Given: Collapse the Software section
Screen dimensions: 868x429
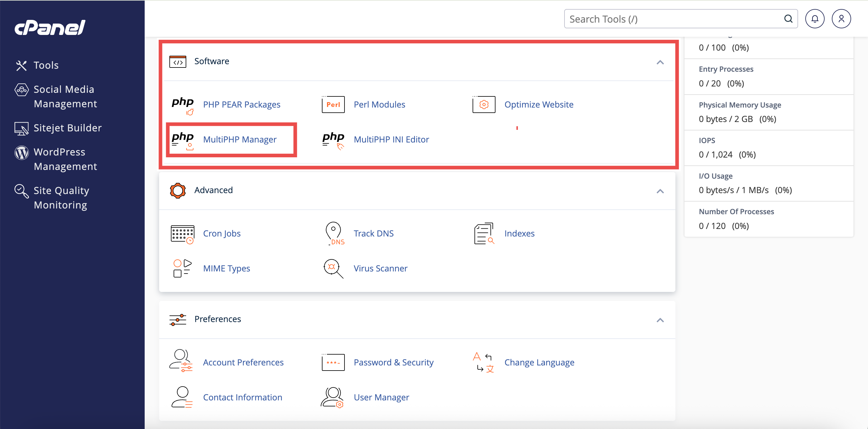Looking at the screenshot, I should (660, 62).
